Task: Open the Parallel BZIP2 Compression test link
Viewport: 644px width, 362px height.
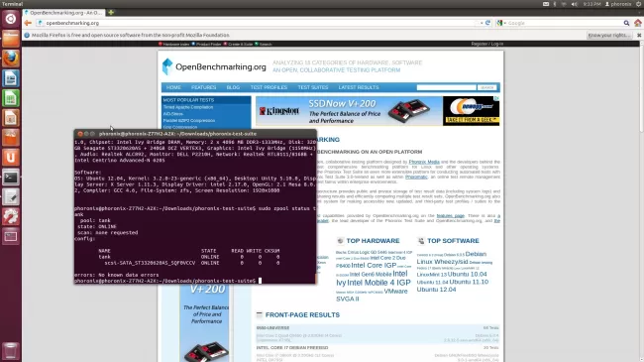Action: click(189, 121)
